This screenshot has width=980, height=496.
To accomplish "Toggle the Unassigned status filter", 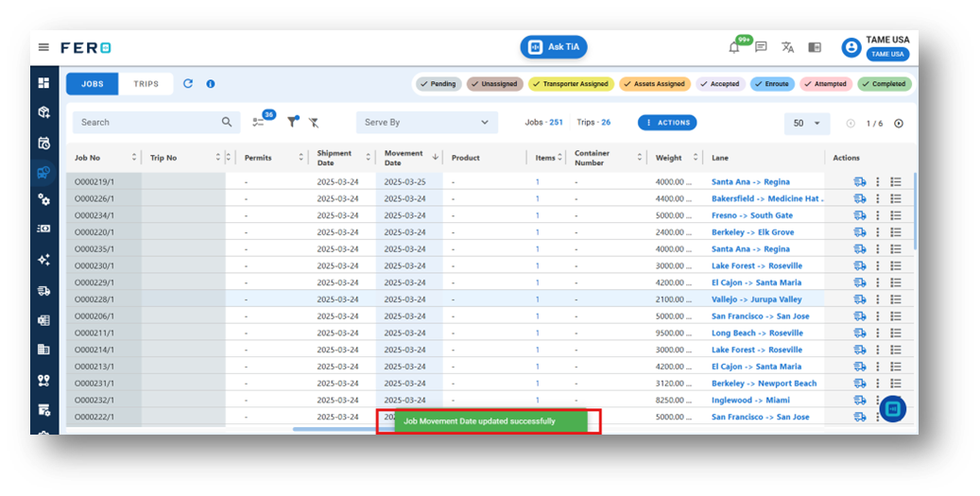I will pyautogui.click(x=495, y=84).
